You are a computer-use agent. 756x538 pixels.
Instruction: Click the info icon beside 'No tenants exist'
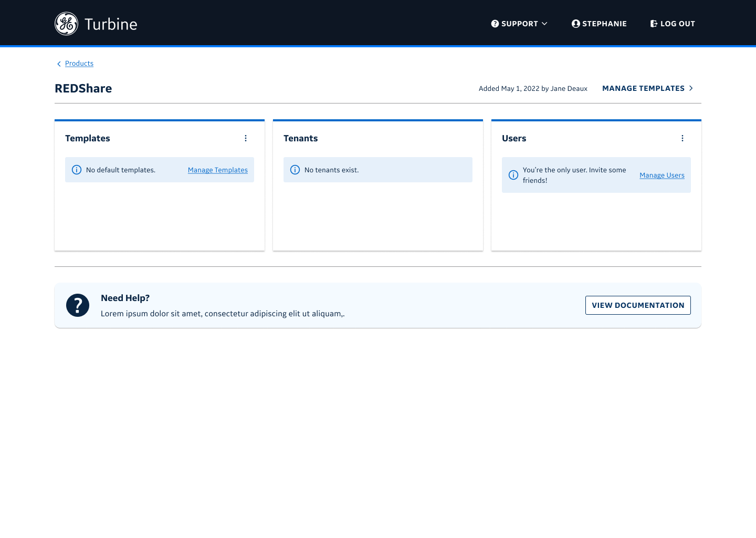(295, 170)
